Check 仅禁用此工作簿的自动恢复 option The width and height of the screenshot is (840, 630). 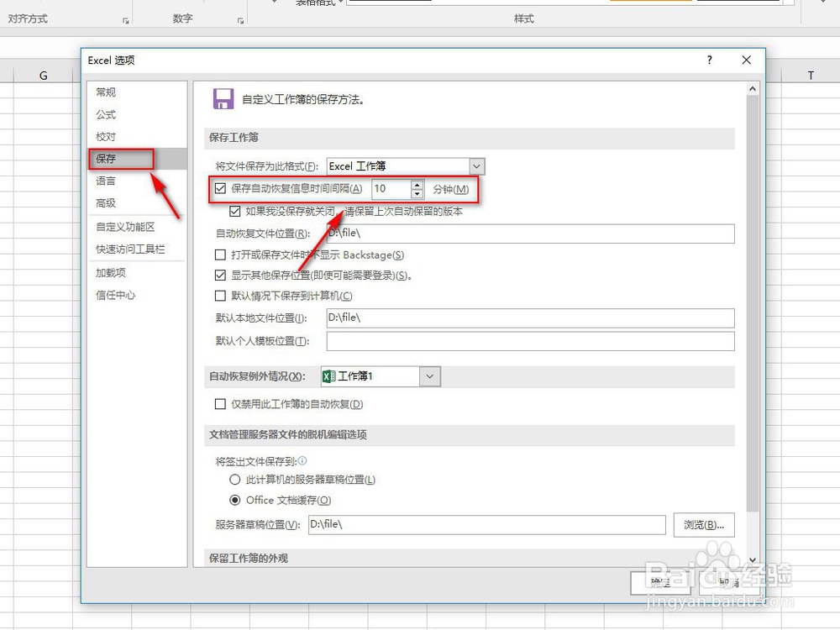tap(220, 404)
